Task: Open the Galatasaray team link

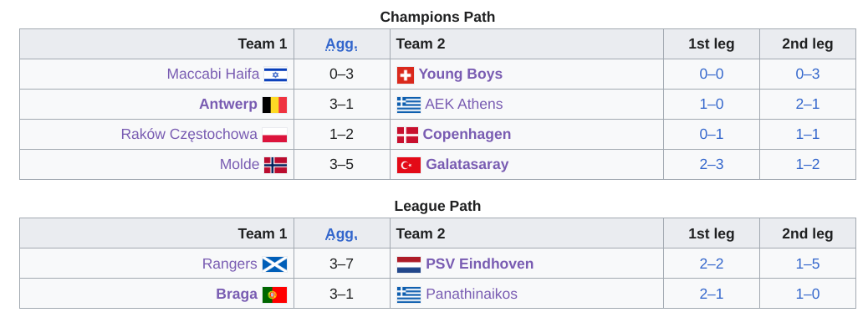Action: pos(467,165)
